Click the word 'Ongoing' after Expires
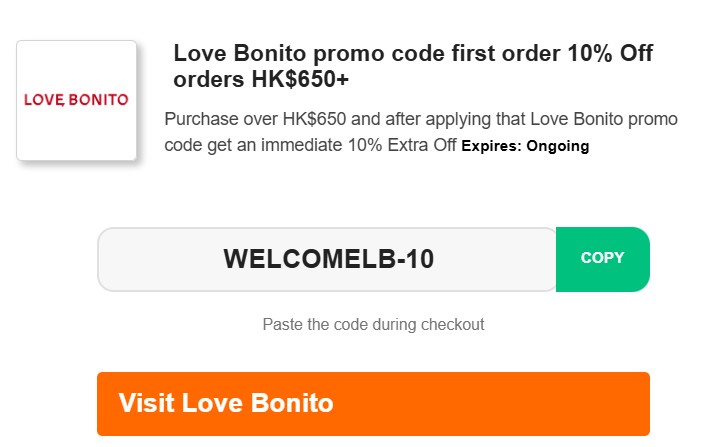Image resolution: width=711 pixels, height=447 pixels. pyautogui.click(x=556, y=146)
